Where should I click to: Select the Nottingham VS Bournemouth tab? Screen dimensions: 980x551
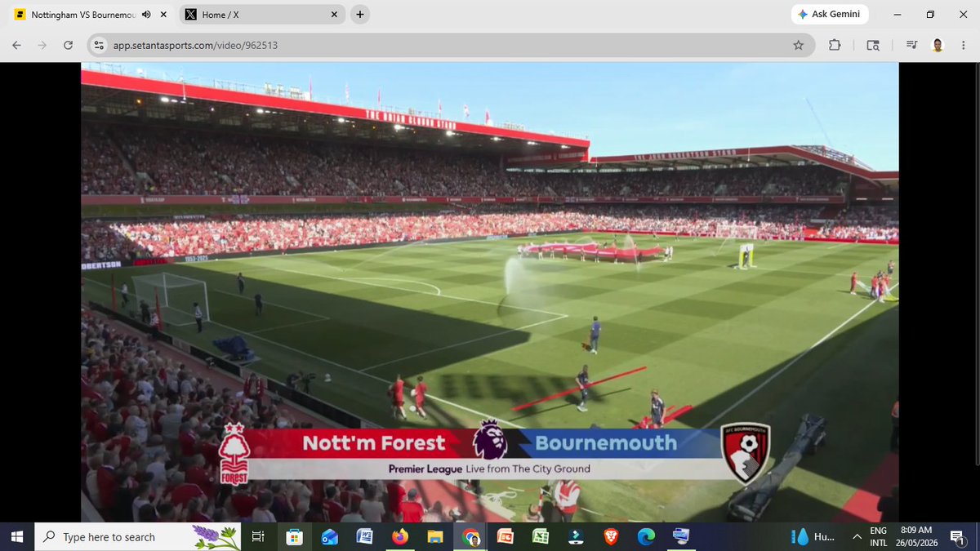(90, 15)
